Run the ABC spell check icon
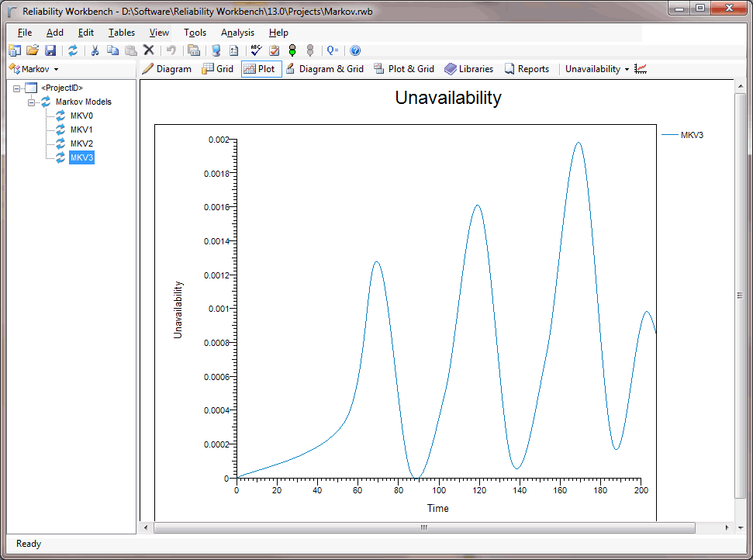The height and width of the screenshot is (560, 753). [256, 50]
